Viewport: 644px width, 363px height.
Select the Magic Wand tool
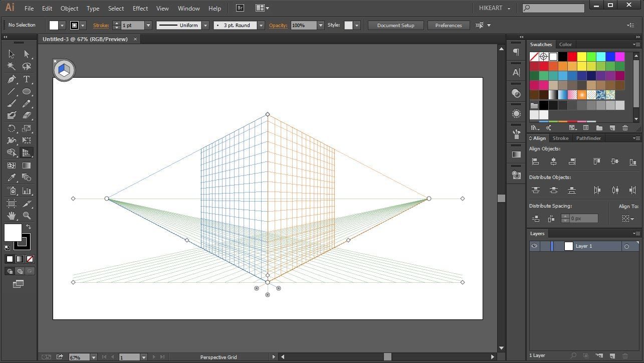pos(12,66)
